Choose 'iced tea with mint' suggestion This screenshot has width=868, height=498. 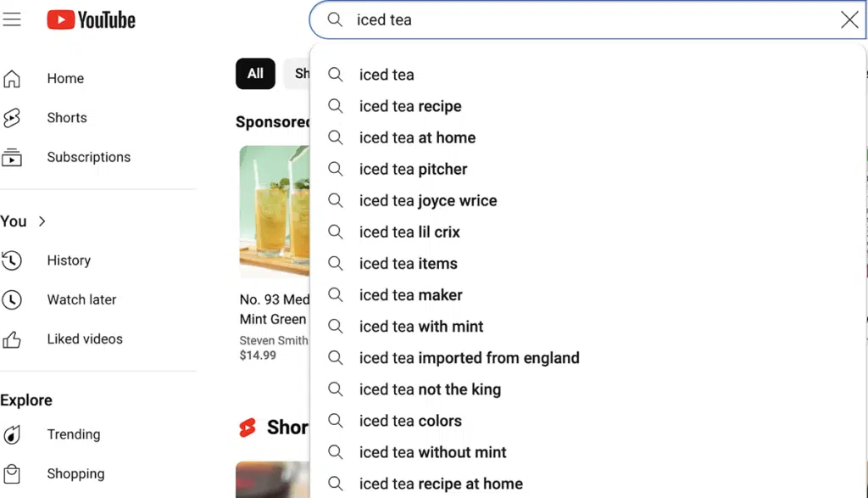tap(421, 326)
